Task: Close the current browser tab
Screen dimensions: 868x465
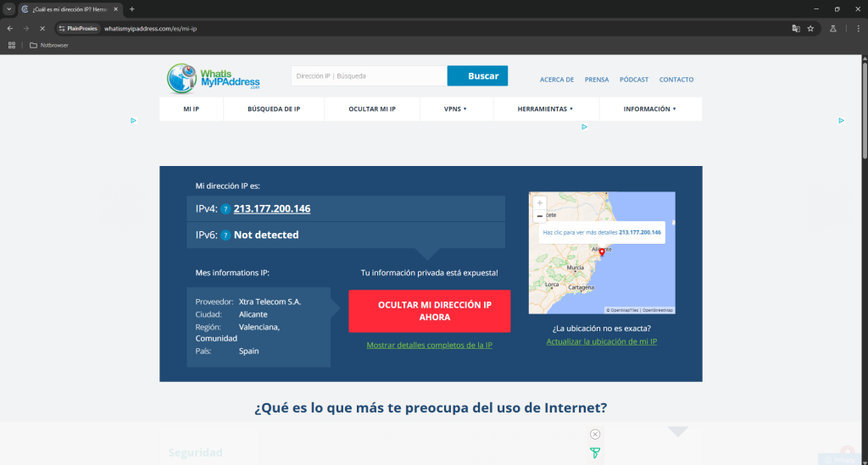Action: tap(115, 8)
